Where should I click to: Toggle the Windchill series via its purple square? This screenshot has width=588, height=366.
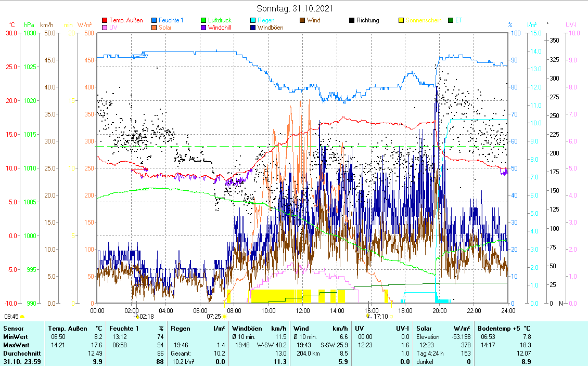pyautogui.click(x=203, y=28)
